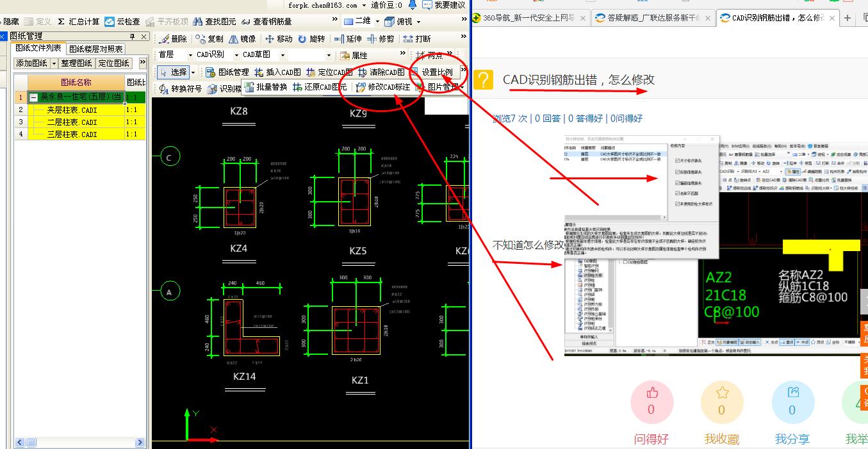Open the 查找图元 find element tool

tap(215, 21)
